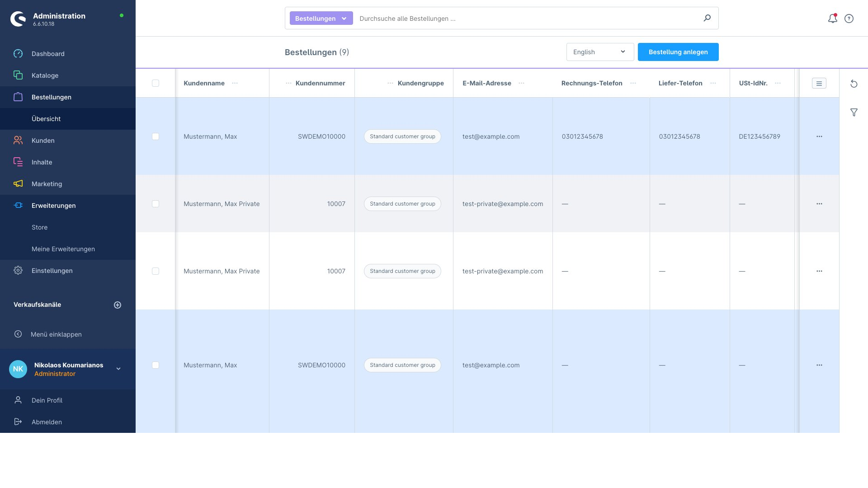Open Kundenname column options menu
Screen dimensions: 868x488
pyautogui.click(x=235, y=83)
